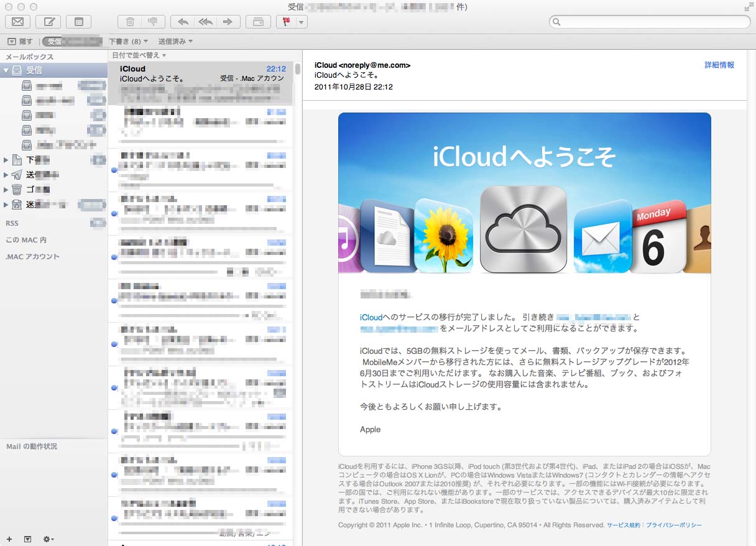Select the 受信 inbox in the sidebar

53,70
